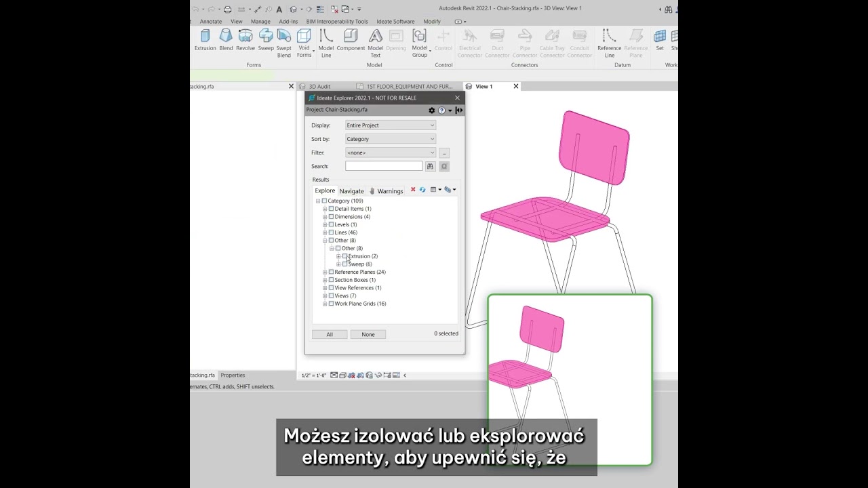Open the Manage ribbon tab

[260, 22]
